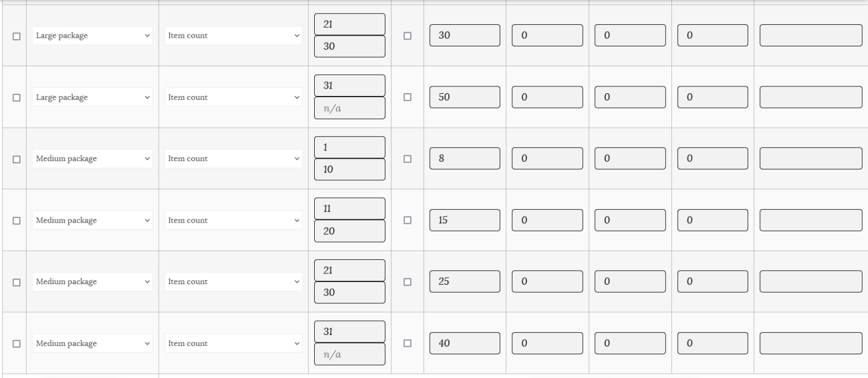
Task: Tick the leftmost checkbox of Large package 21–30 row
Action: point(16,36)
